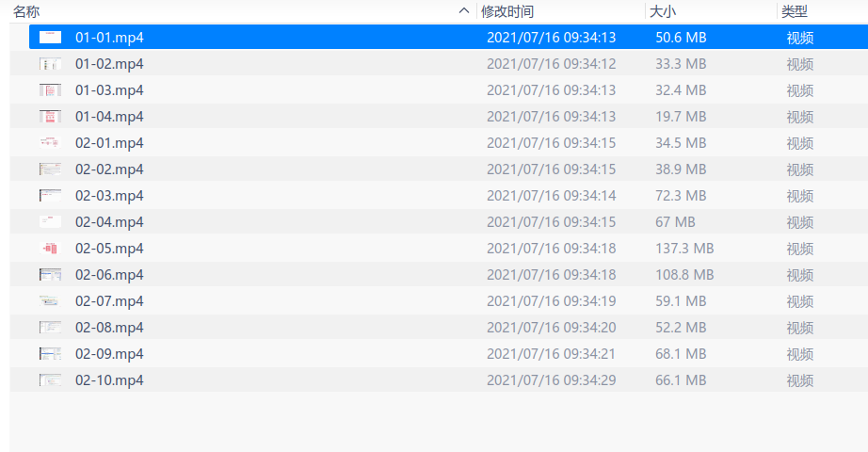Click the 34.5 MB size cell

click(x=681, y=143)
